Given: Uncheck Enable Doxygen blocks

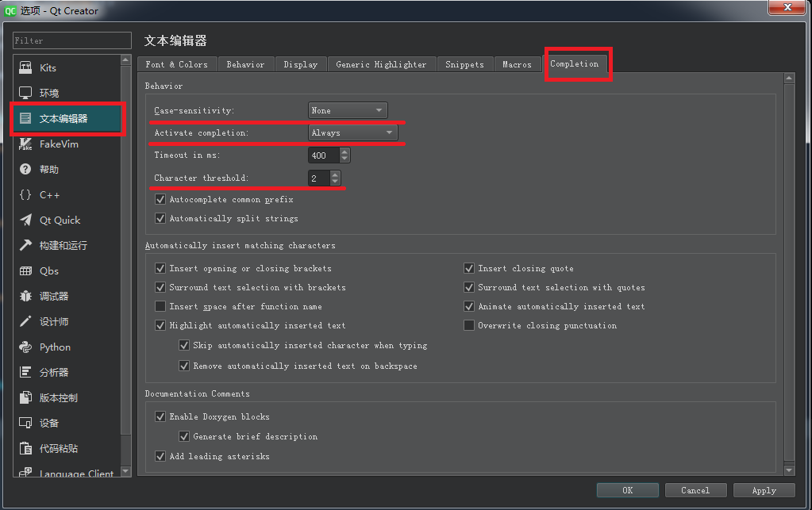Looking at the screenshot, I should tap(161, 416).
